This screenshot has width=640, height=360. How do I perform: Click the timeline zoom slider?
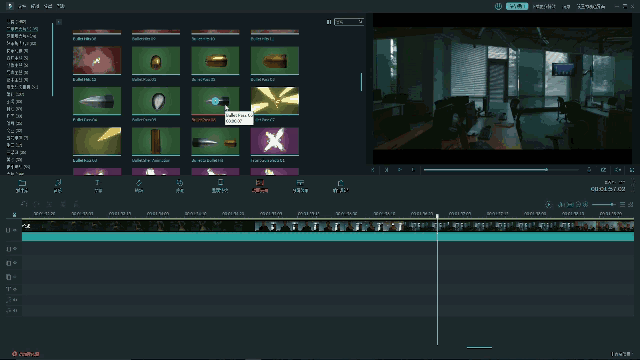point(604,204)
